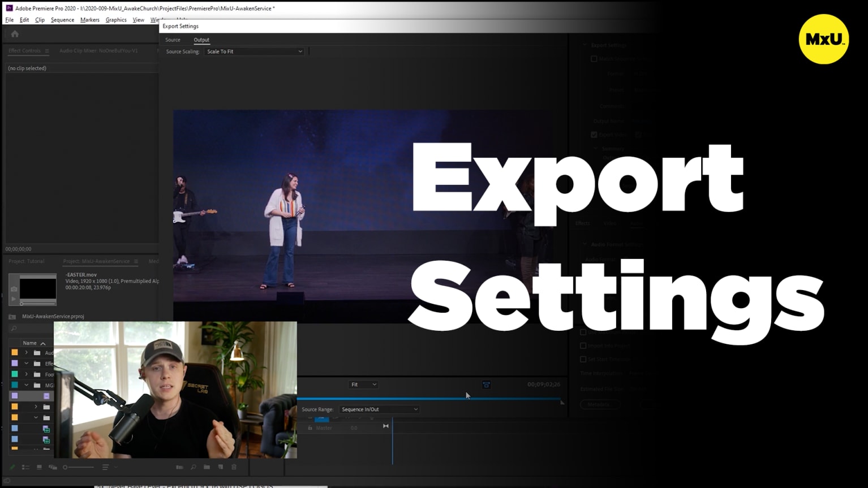
Task: Switch to the Source tab in Export Settings
Action: pyautogui.click(x=173, y=40)
